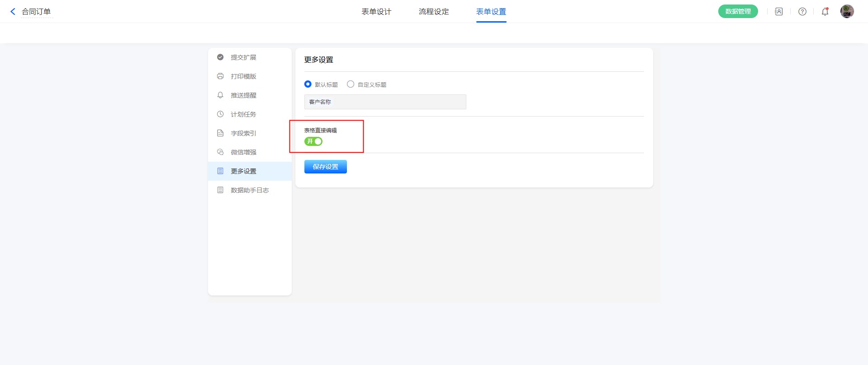This screenshot has width=868, height=365.
Task: Open 推送提醒 in the sidebar
Action: 243,95
